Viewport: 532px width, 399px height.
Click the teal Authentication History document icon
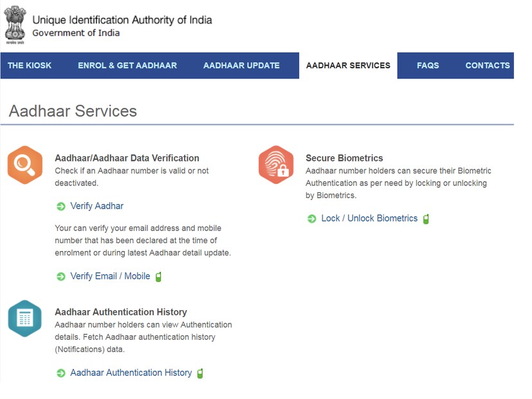tap(25, 319)
